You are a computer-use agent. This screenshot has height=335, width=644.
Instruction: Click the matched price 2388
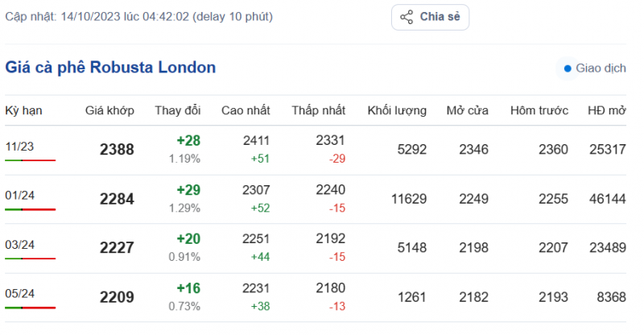point(117,150)
